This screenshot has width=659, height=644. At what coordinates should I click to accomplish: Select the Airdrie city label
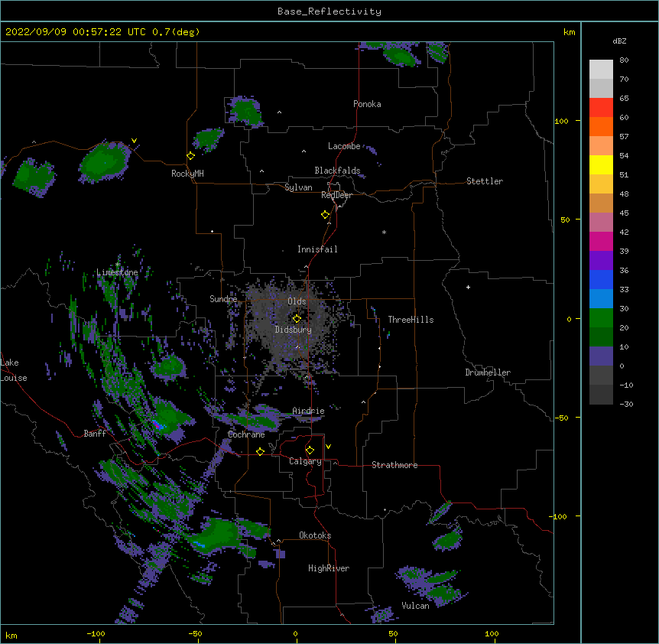[308, 411]
